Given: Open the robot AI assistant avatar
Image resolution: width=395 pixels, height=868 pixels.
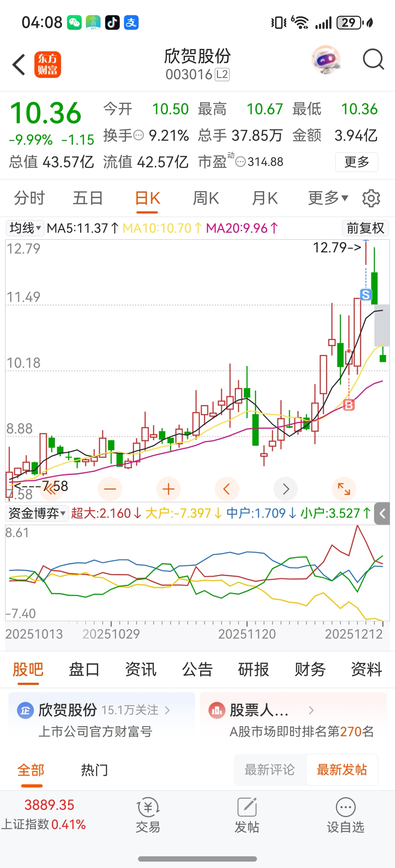Looking at the screenshot, I should (325, 60).
